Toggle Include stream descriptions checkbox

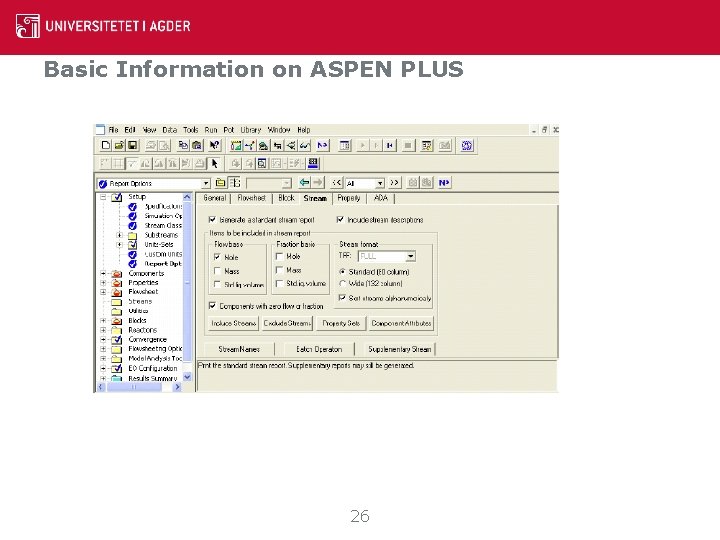click(x=340, y=219)
